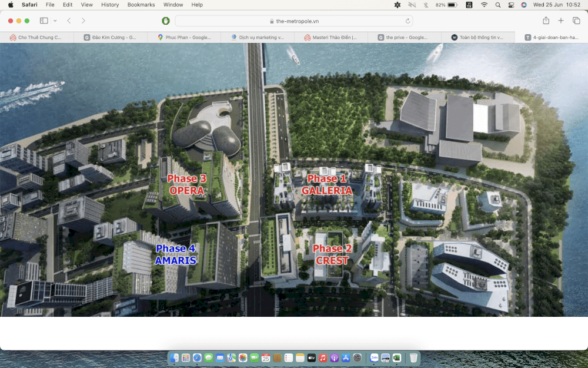Click the new tab plus icon

click(x=561, y=21)
